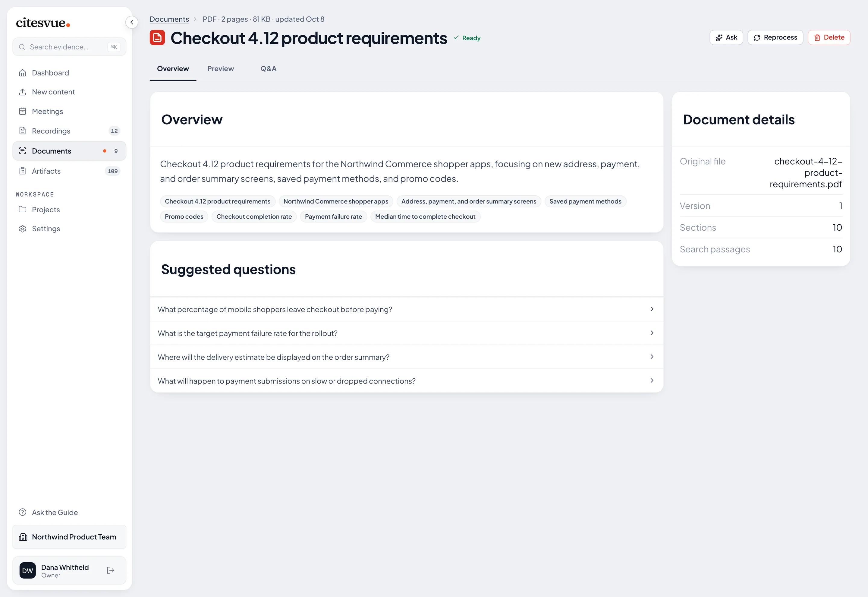Click the Recordings file icon

click(x=22, y=131)
